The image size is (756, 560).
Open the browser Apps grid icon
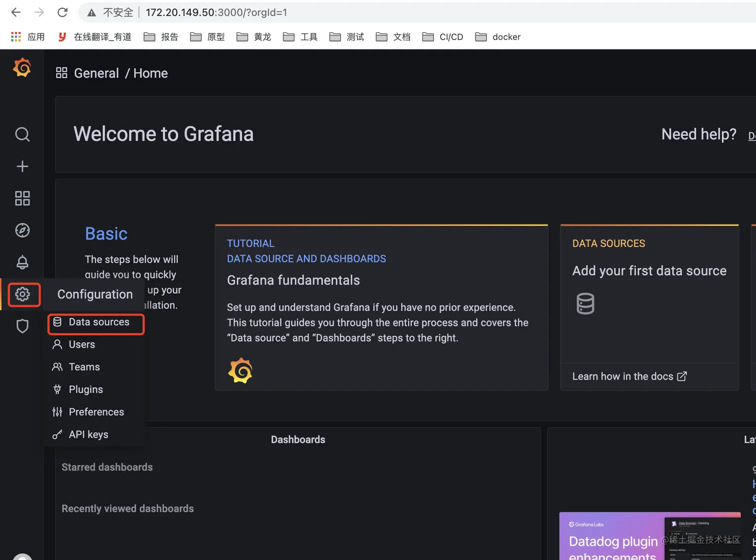pos(16,37)
